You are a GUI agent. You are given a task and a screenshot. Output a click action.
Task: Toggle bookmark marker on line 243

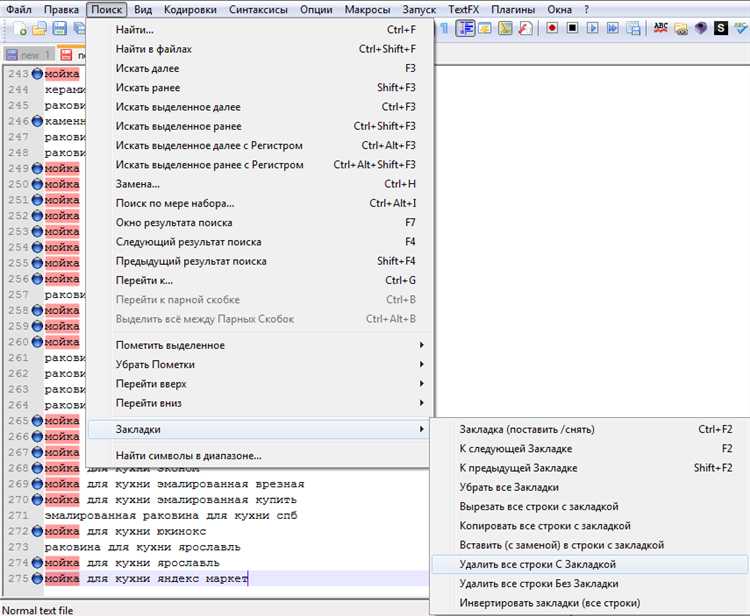[x=37, y=74]
